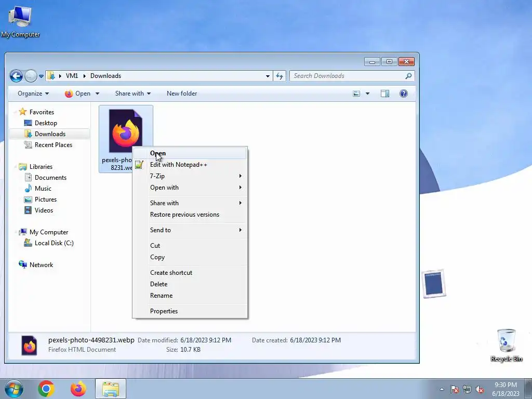The height and width of the screenshot is (399, 532).
Task: Click the date modified value in details pane
Action: coord(206,340)
